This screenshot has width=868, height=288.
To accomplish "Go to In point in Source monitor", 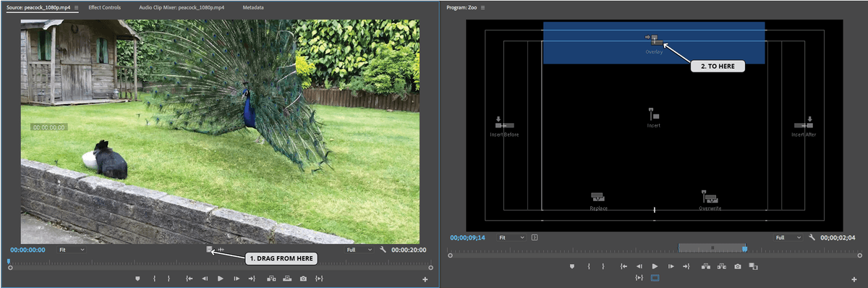I will [189, 278].
